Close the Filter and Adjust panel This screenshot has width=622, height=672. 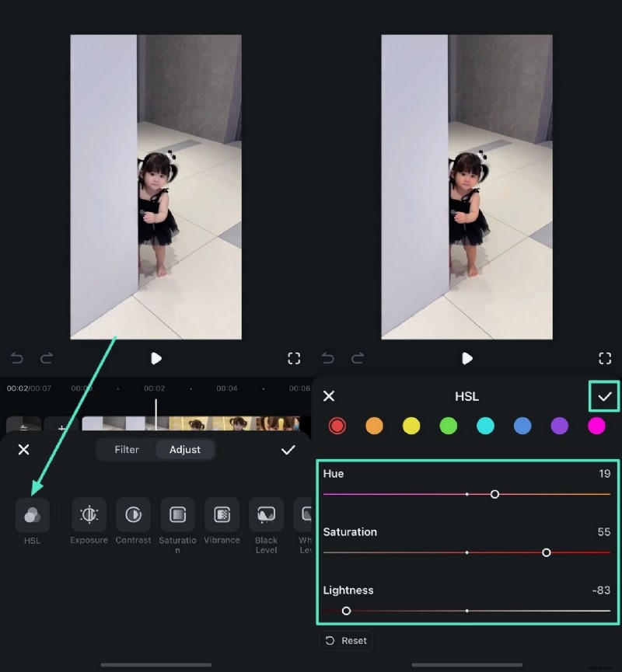point(24,449)
